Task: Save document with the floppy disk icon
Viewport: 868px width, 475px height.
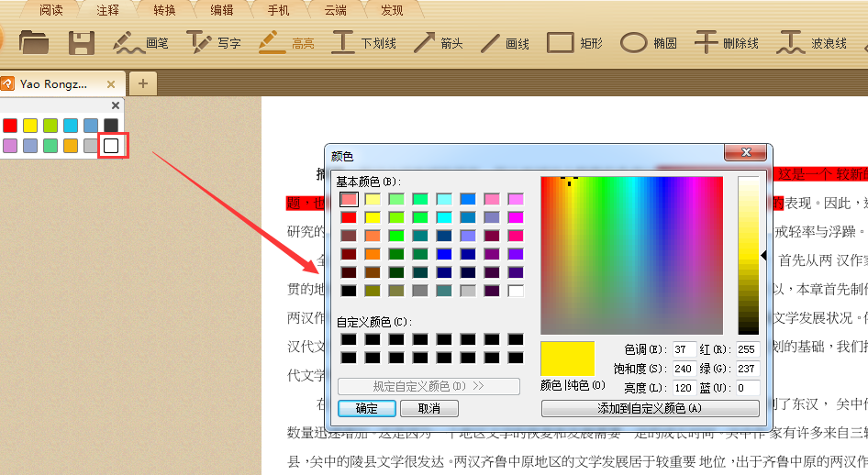Action: (x=82, y=42)
